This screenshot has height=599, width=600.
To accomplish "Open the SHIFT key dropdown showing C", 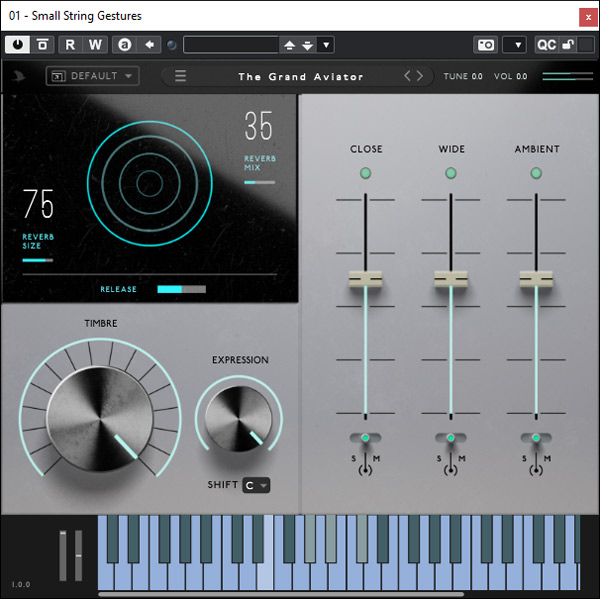I will [x=255, y=485].
